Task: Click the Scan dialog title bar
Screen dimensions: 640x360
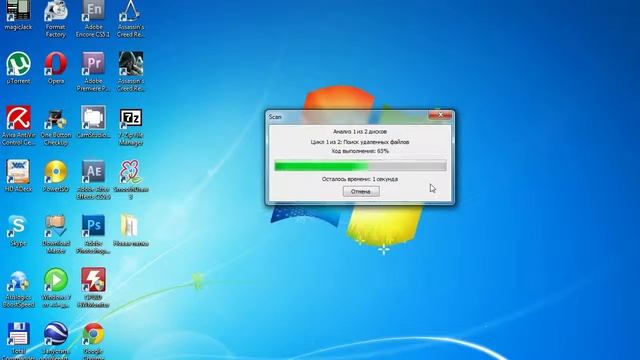Action: pos(347,117)
